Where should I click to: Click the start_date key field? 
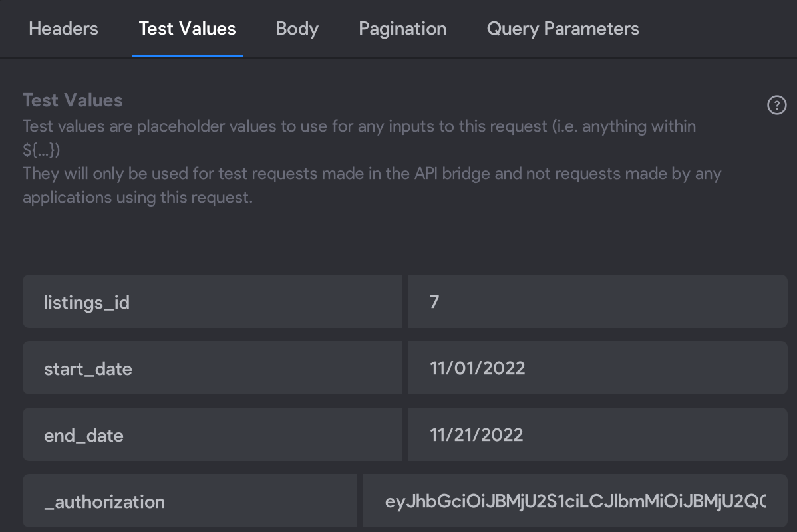point(212,368)
